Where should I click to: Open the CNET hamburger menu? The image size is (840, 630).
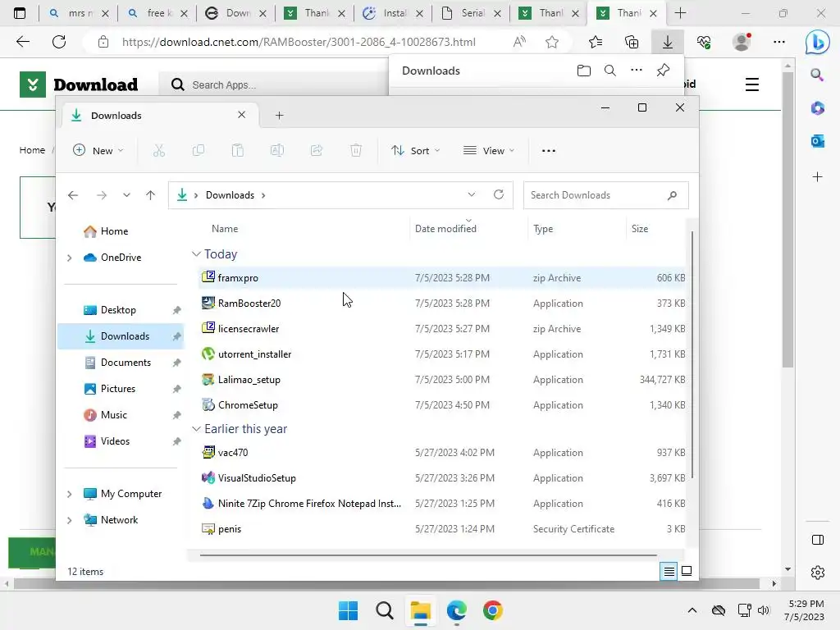click(752, 84)
